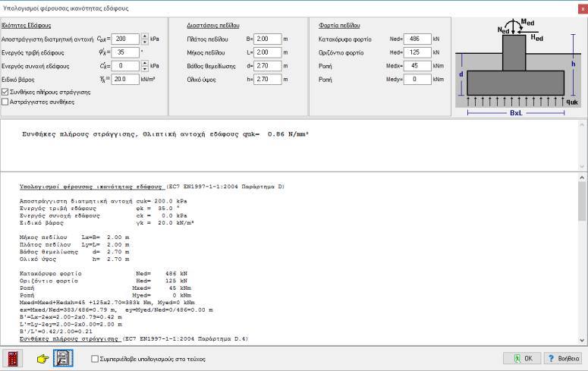Click the footing width B field

(x=267, y=39)
